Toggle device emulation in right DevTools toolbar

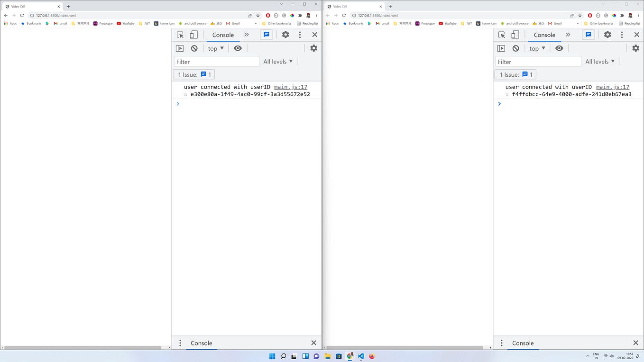click(x=515, y=34)
